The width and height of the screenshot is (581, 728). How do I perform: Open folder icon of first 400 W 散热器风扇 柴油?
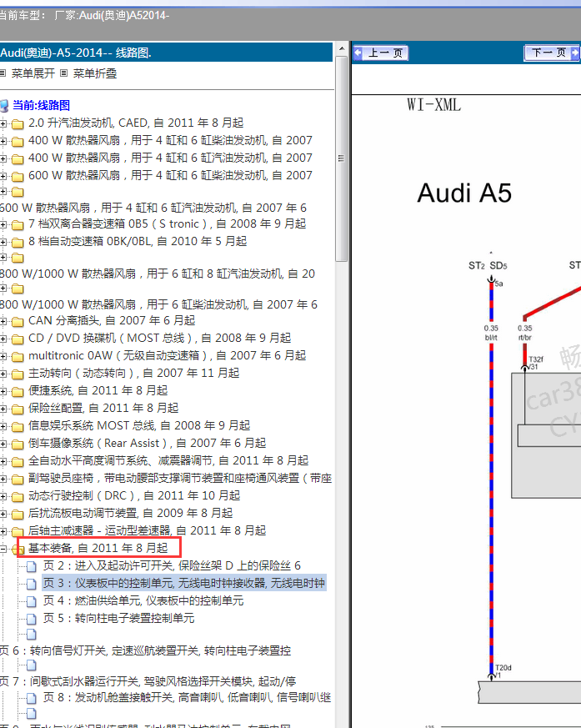pyautogui.click(x=18, y=141)
